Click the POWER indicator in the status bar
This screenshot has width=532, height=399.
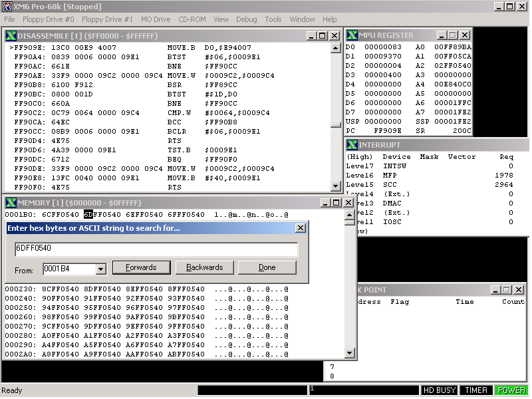[511, 391]
